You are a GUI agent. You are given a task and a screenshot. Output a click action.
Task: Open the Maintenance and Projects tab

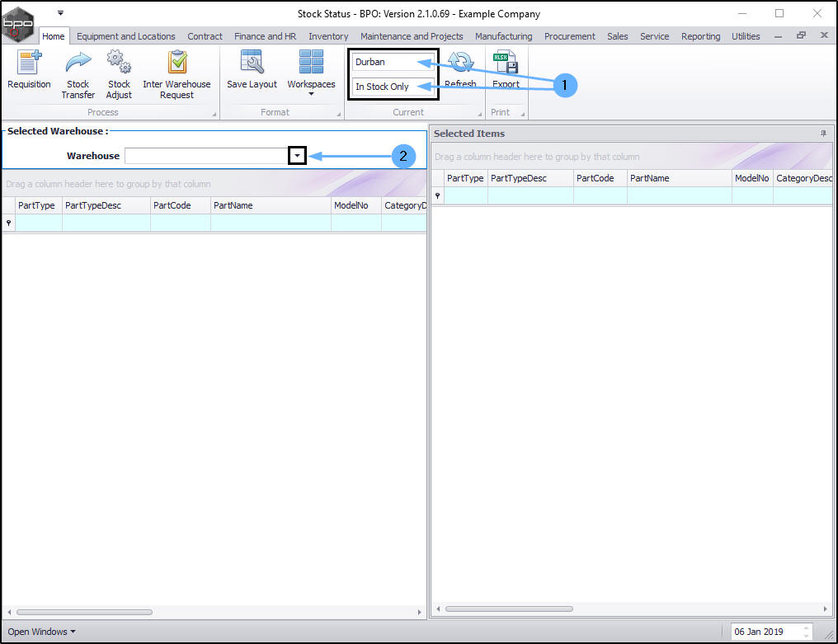point(412,36)
